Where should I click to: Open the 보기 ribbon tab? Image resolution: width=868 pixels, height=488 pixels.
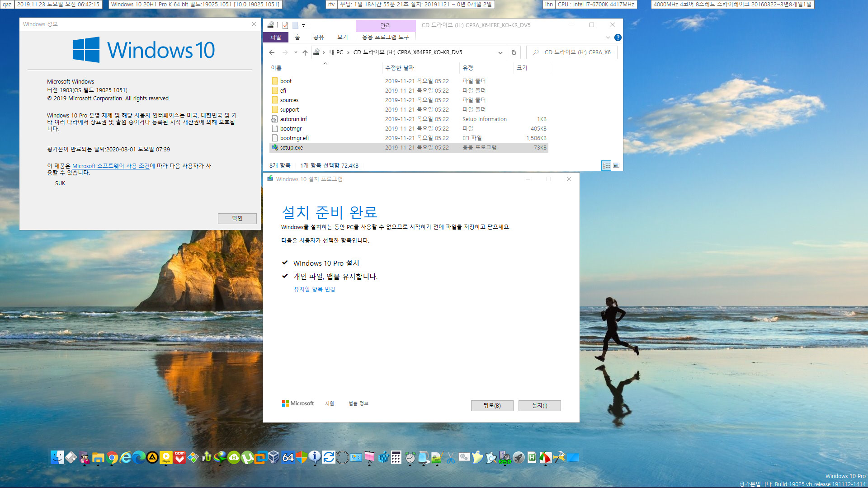coord(343,37)
